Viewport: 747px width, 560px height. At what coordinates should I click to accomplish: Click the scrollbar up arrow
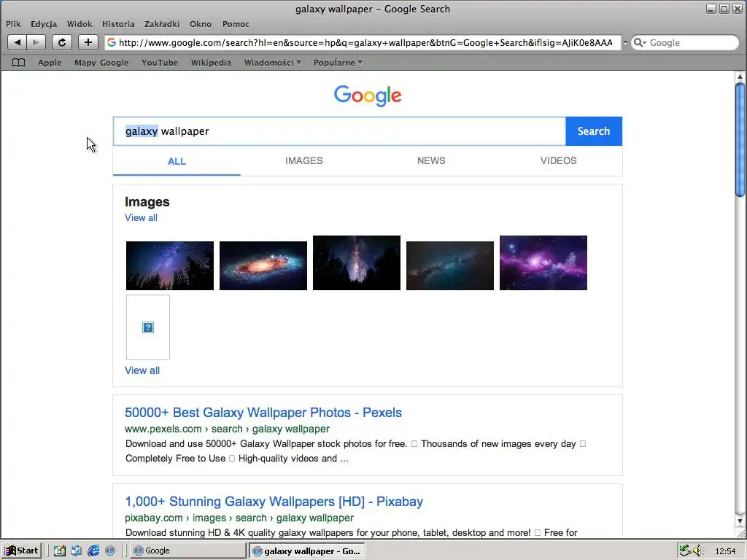tap(740, 77)
